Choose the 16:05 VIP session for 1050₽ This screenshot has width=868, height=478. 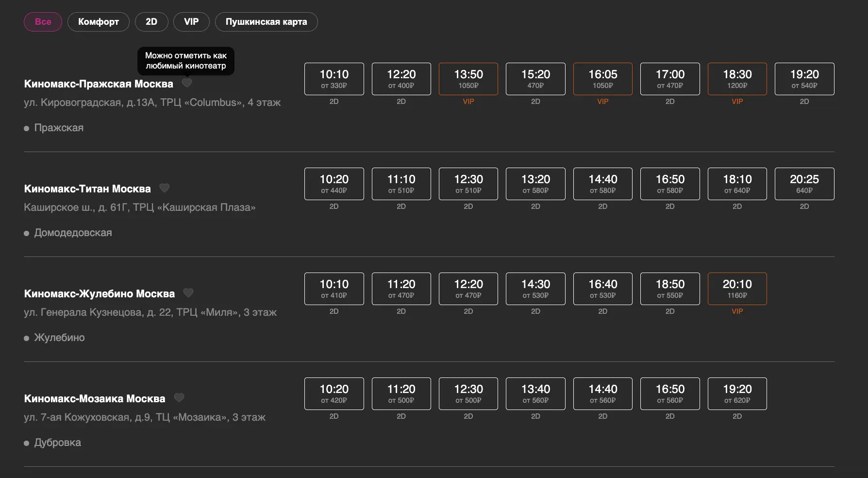click(x=602, y=79)
